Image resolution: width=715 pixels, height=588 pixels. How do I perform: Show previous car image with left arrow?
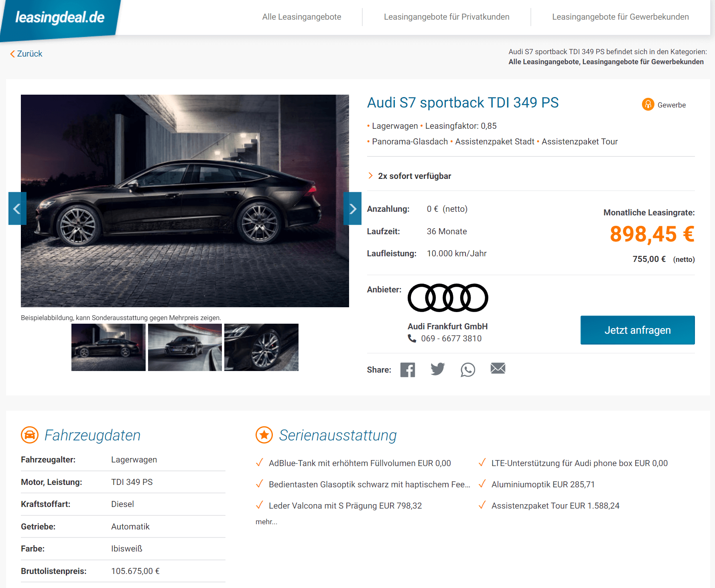point(17,209)
